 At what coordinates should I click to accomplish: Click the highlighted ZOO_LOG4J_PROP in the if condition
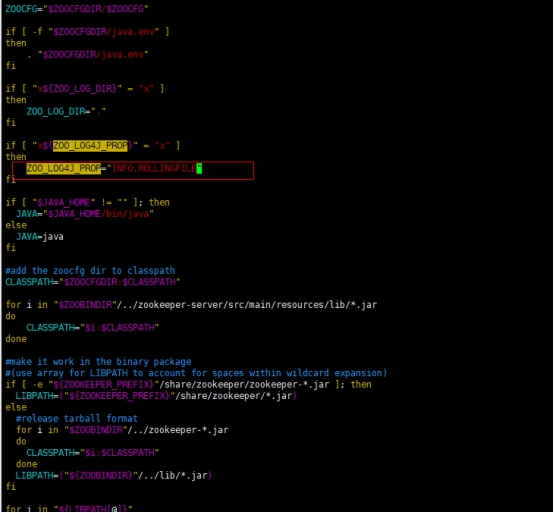click(90, 146)
